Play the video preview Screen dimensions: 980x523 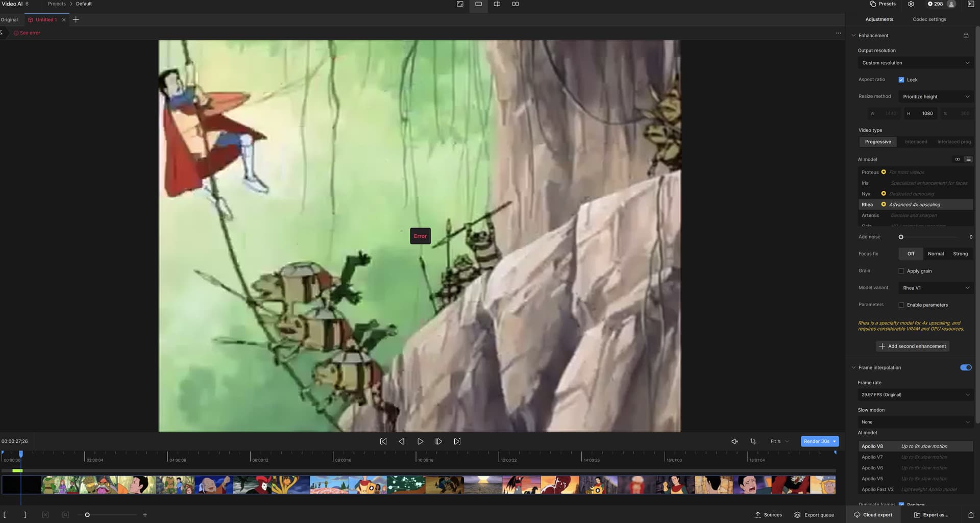click(420, 442)
